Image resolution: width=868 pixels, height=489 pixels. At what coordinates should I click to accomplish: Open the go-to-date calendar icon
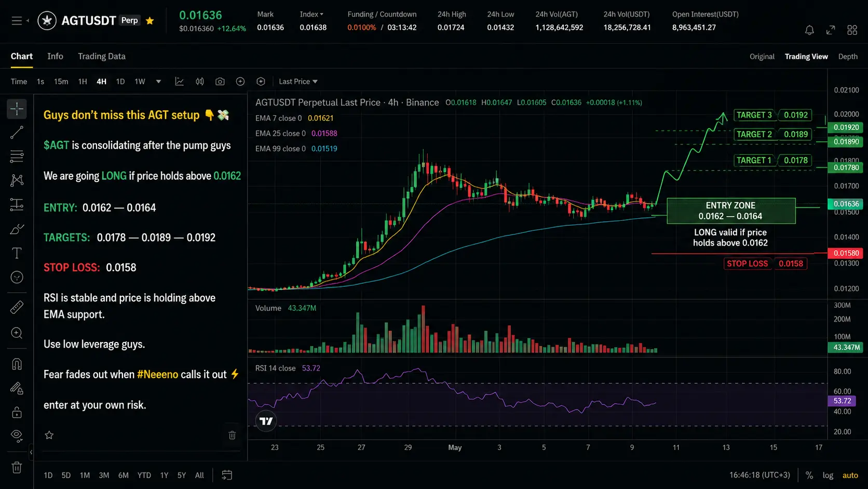[x=227, y=475]
